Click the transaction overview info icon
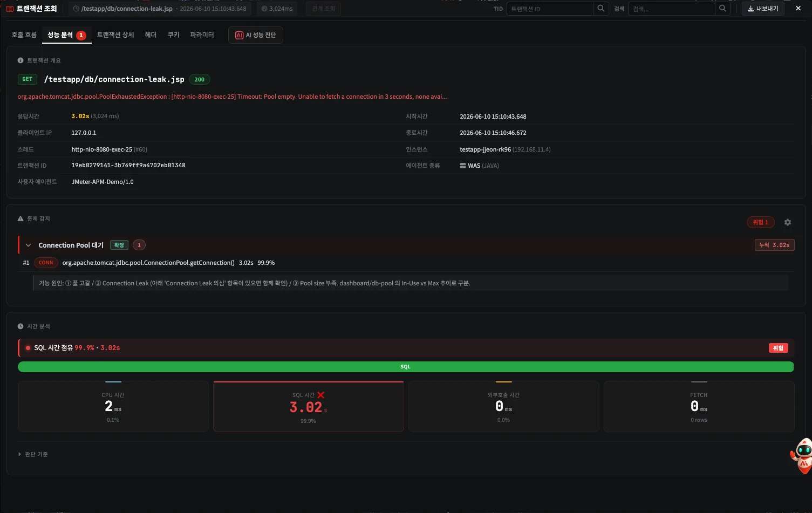The image size is (812, 513). point(21,60)
